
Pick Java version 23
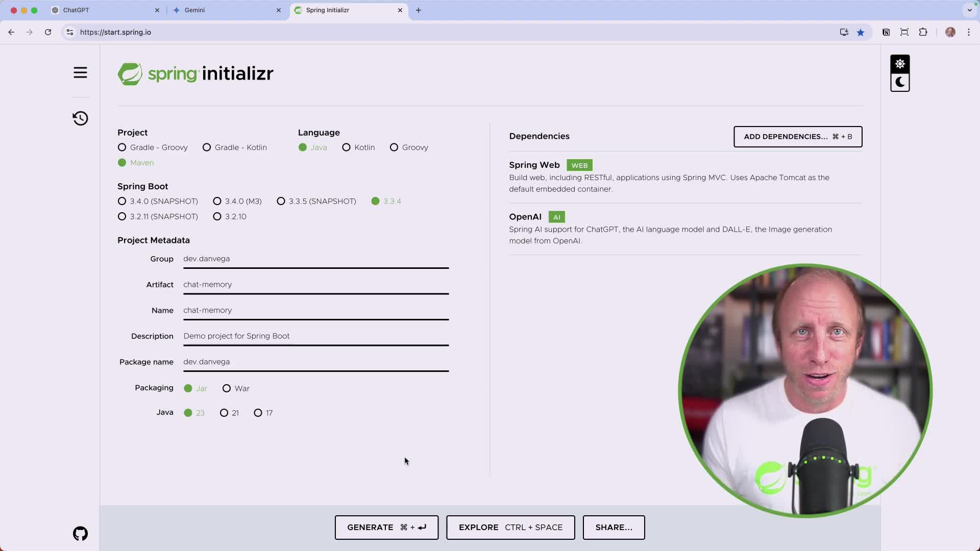tap(194, 413)
